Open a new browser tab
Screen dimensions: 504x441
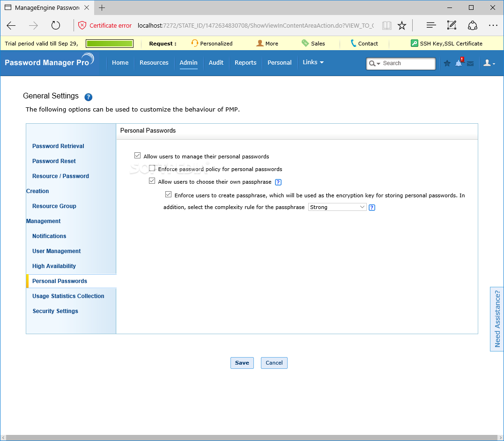[x=102, y=7]
